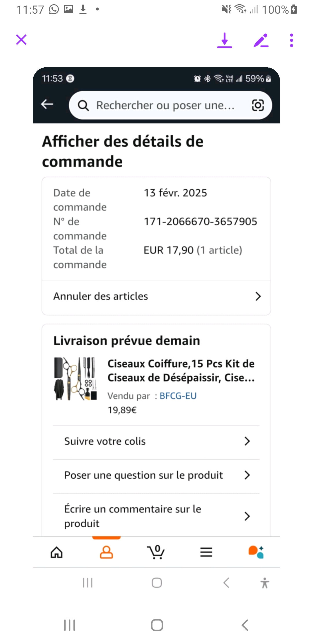
Task: Tap the purple download icon
Action: coord(225,40)
